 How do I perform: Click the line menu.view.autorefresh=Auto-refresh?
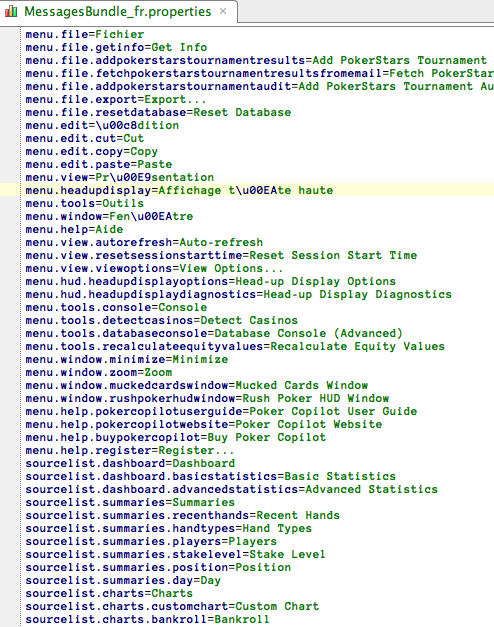pos(144,242)
